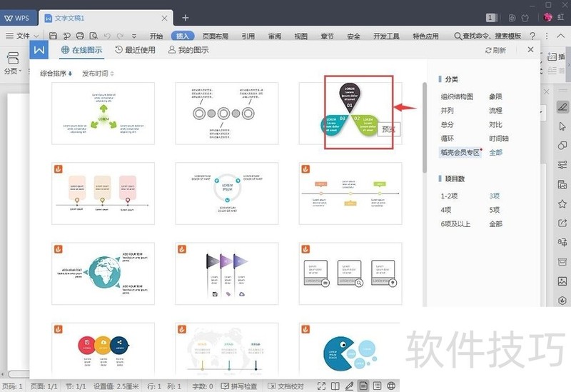Filter diagrams with 3项 items
Viewport: 571px width, 392px height.
pyautogui.click(x=494, y=196)
